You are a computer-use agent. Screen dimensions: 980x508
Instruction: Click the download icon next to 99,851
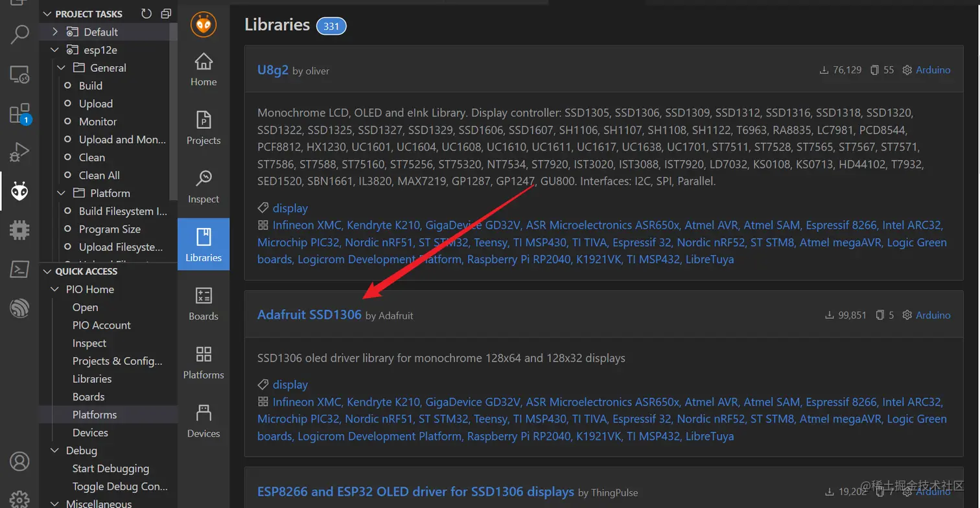click(x=829, y=315)
